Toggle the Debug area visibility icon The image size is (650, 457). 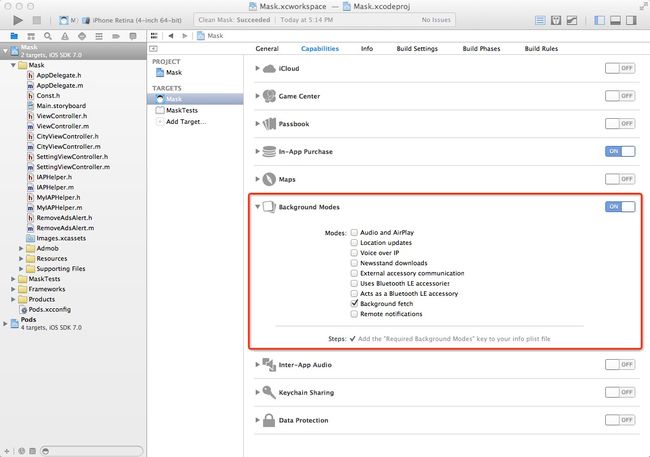point(616,20)
